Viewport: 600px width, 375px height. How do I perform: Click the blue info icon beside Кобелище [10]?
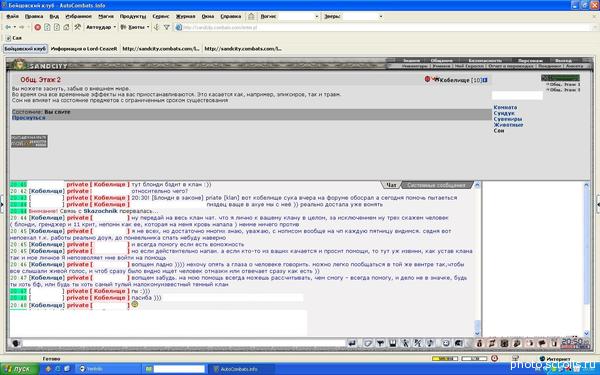coord(485,80)
